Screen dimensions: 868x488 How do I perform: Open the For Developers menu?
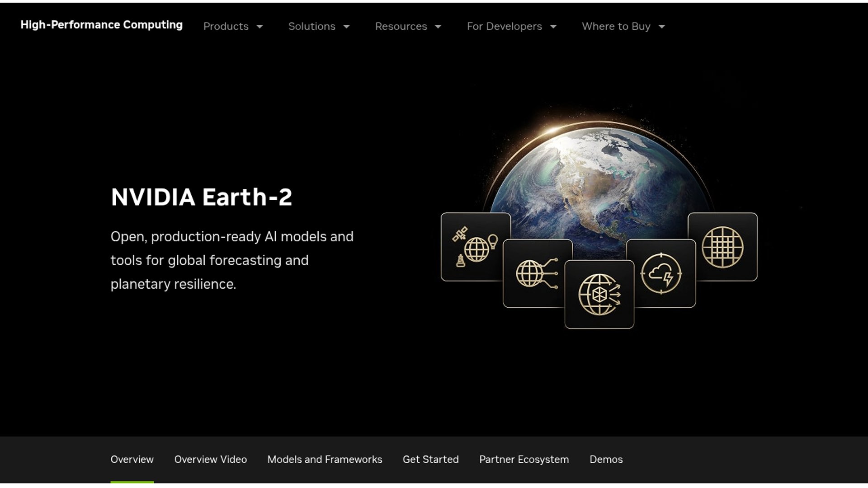[504, 26]
